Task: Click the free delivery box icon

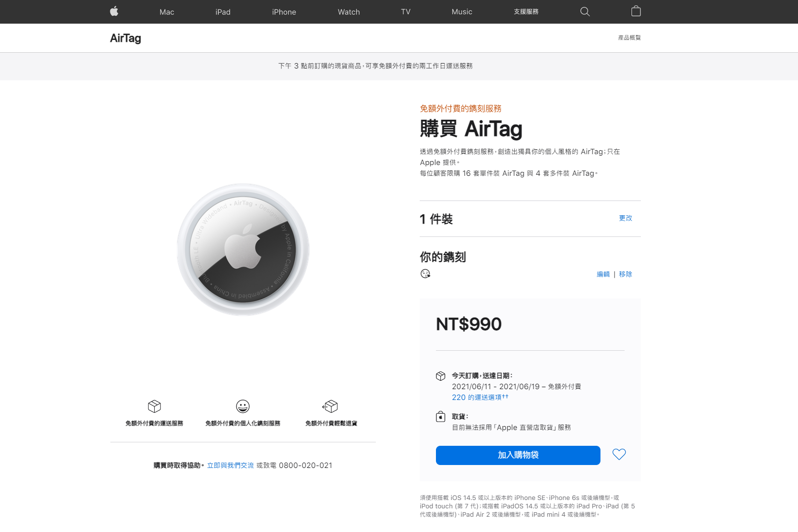Action: tap(154, 406)
